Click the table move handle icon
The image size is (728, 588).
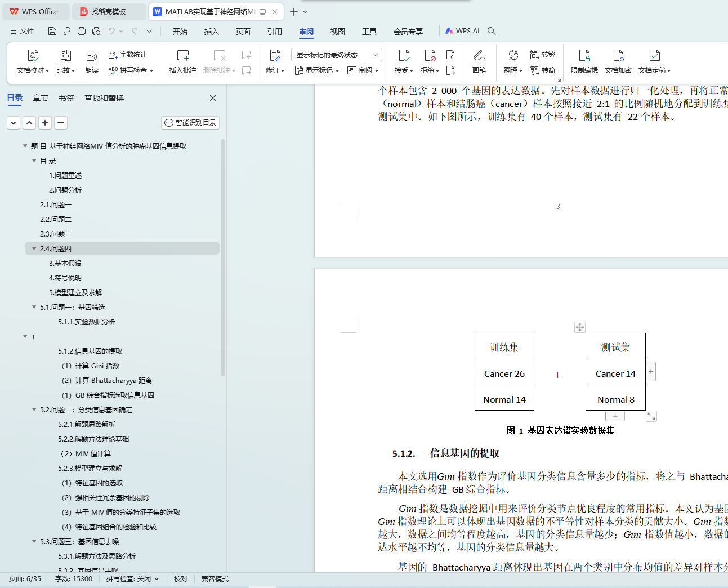(x=579, y=327)
